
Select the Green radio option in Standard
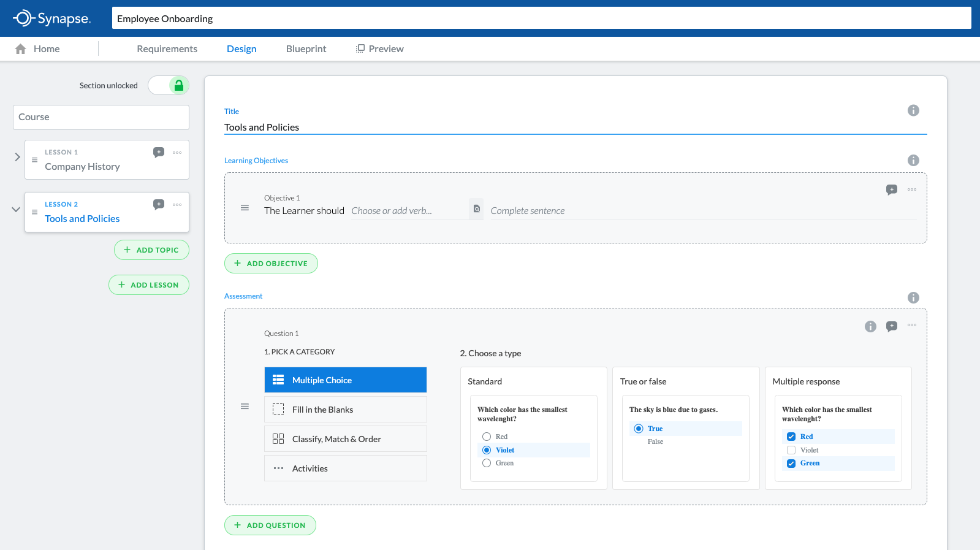tap(487, 463)
